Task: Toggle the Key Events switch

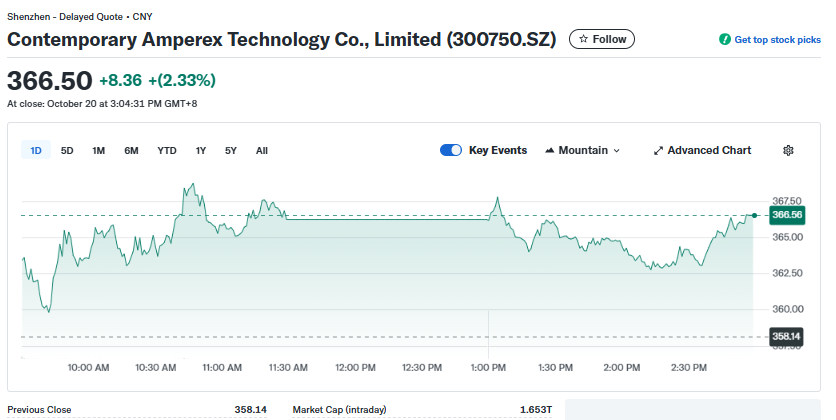Action: [x=450, y=150]
